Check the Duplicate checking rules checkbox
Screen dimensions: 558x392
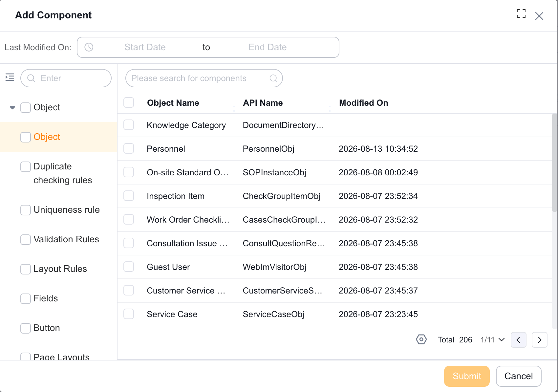(x=26, y=166)
